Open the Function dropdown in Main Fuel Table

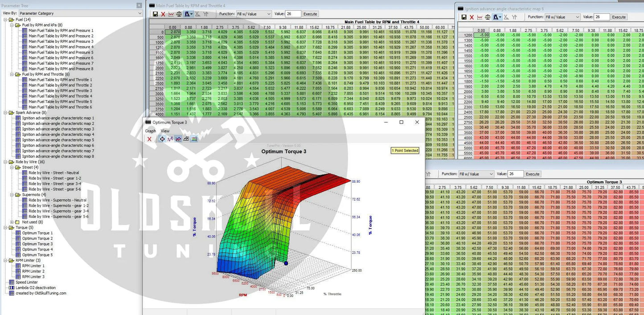[254, 14]
